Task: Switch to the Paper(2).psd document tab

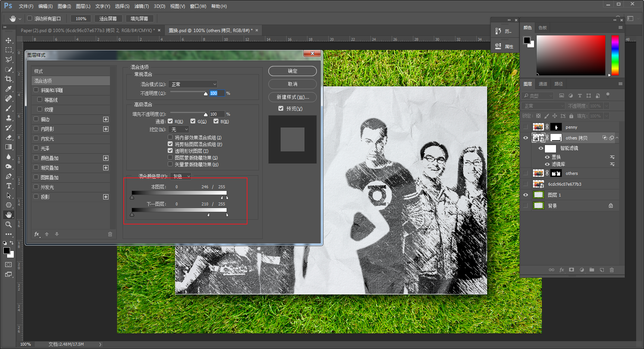Action: point(88,31)
